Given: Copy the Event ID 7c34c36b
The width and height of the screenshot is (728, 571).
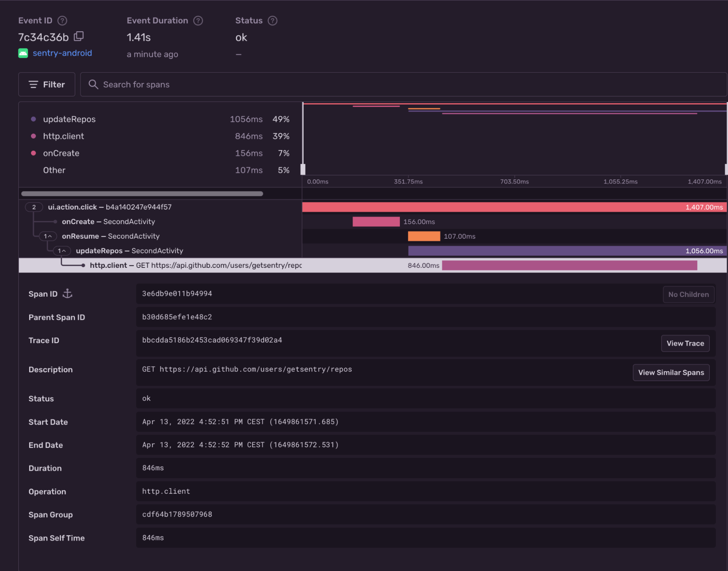Looking at the screenshot, I should (x=79, y=36).
